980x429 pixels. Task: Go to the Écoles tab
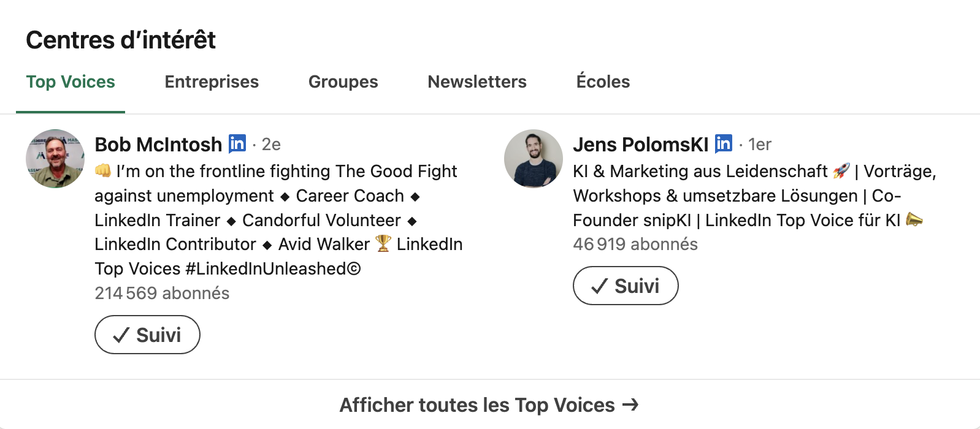tap(603, 81)
